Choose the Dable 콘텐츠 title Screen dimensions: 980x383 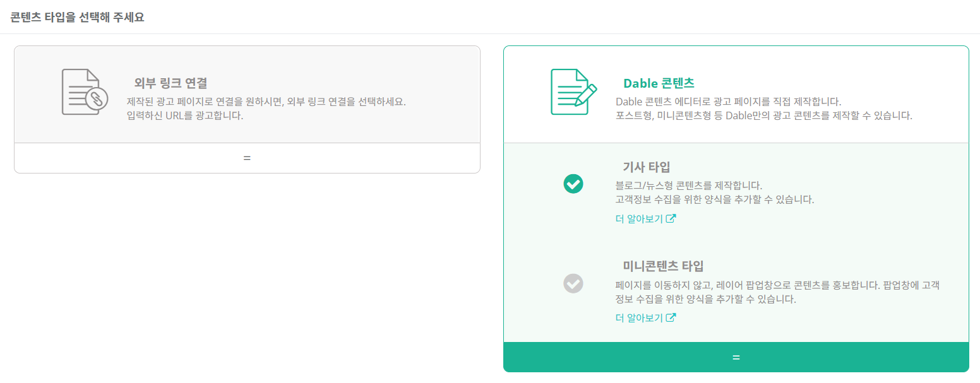tap(659, 83)
